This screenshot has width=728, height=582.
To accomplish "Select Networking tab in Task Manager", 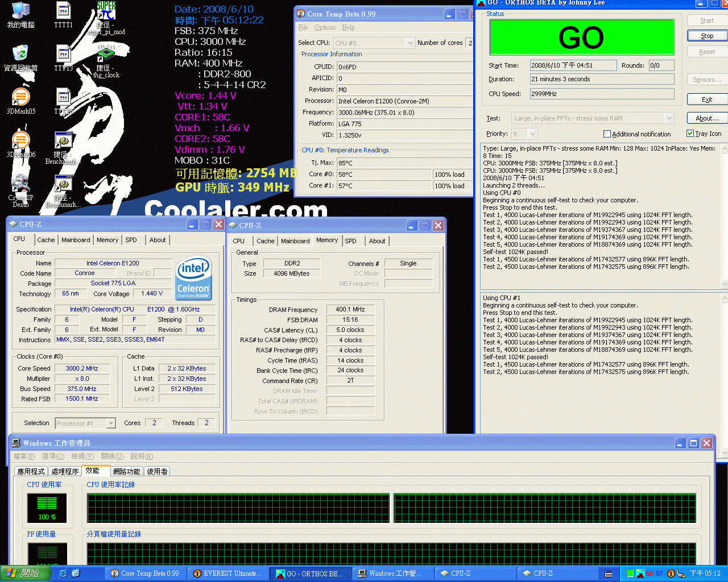I will (x=126, y=471).
